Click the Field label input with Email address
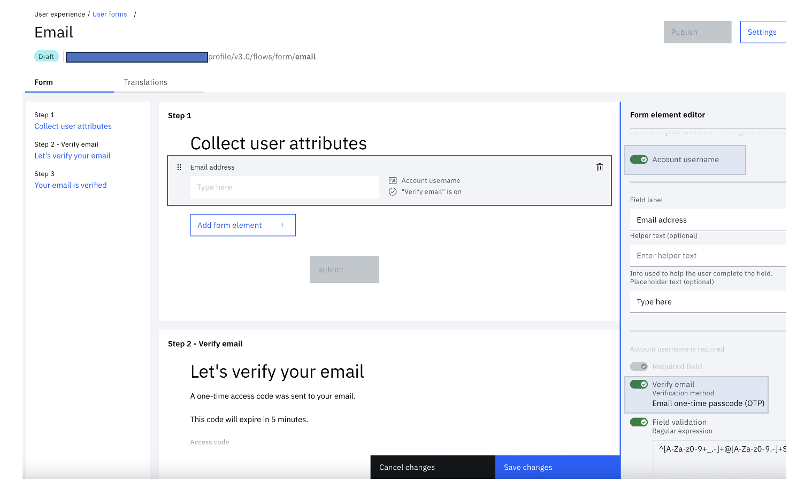This screenshot has height=504, width=812. 708,220
